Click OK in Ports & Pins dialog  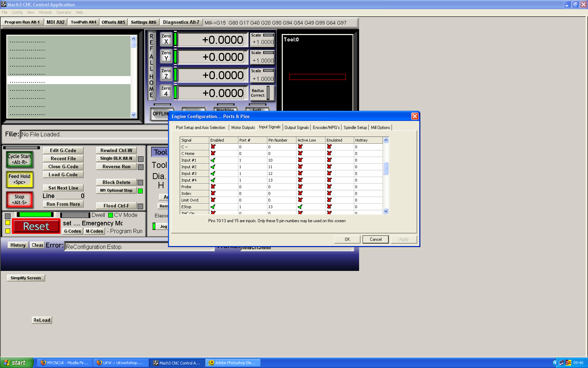click(x=347, y=239)
